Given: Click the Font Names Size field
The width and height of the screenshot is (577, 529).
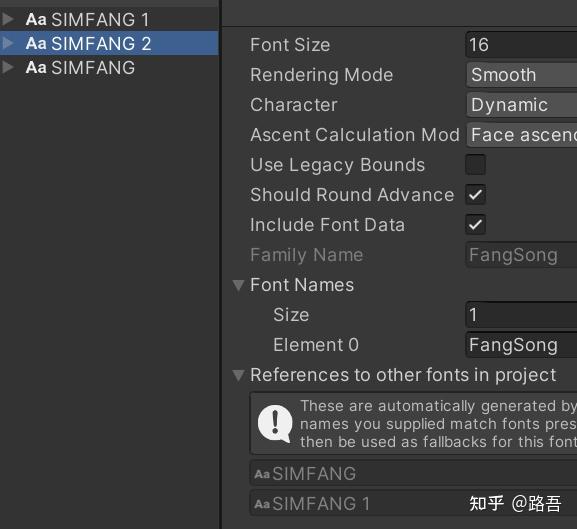Looking at the screenshot, I should click(x=521, y=315).
